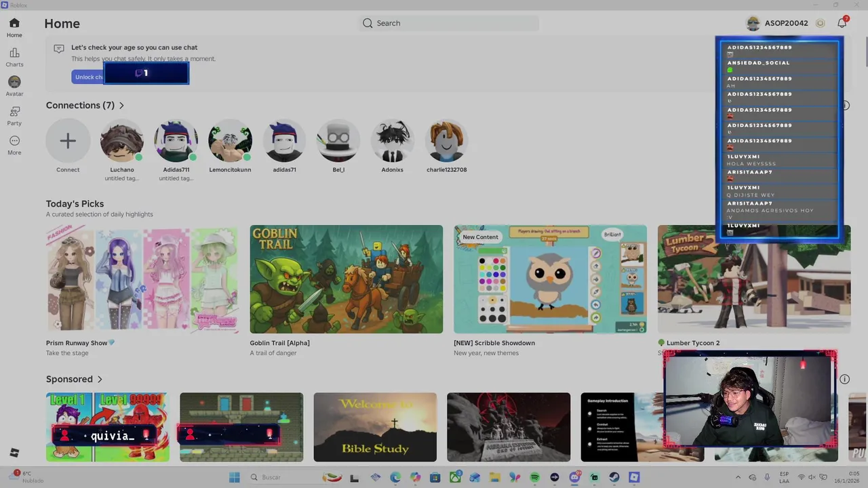The width and height of the screenshot is (868, 488).
Task: Click the Search input field
Action: point(449,23)
